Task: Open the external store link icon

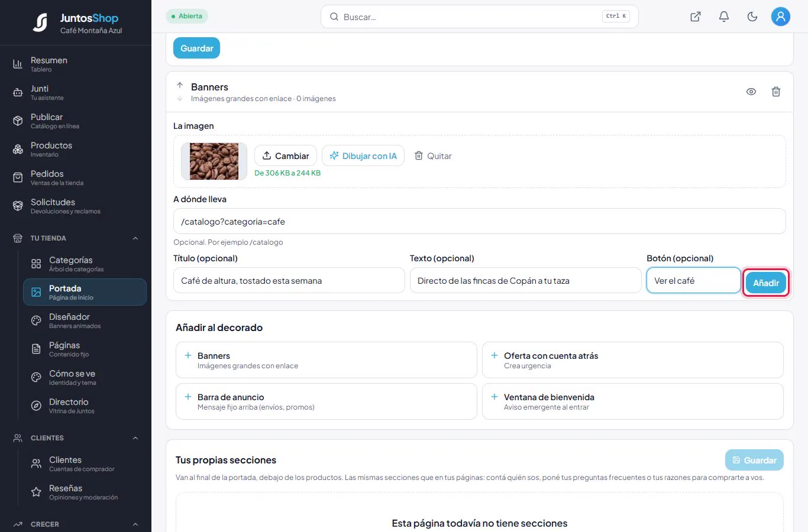Action: pyautogui.click(x=696, y=17)
